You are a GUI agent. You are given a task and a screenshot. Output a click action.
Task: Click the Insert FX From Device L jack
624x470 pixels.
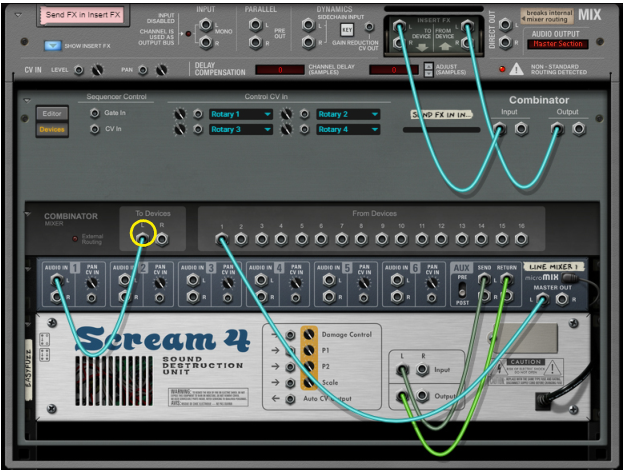(x=467, y=27)
